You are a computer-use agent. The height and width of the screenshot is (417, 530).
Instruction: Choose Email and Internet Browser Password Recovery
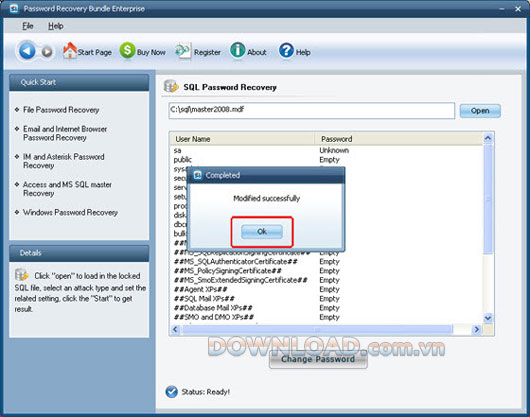[x=65, y=133]
